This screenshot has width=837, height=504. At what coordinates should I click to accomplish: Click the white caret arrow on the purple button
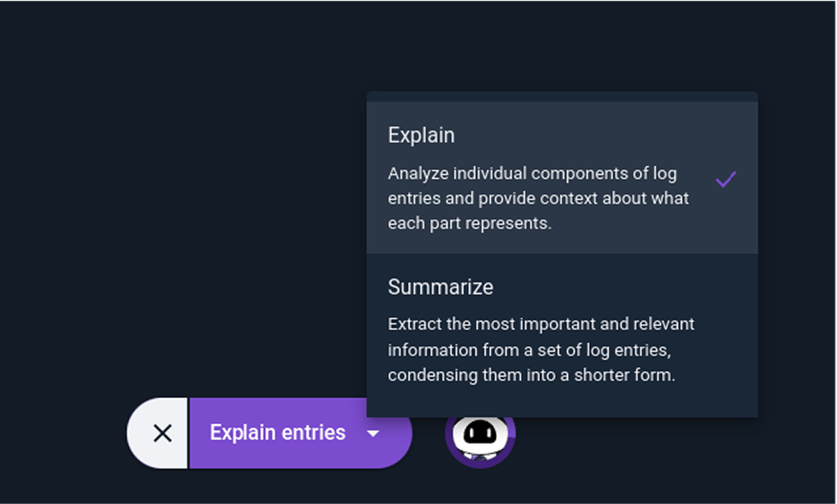pos(373,434)
